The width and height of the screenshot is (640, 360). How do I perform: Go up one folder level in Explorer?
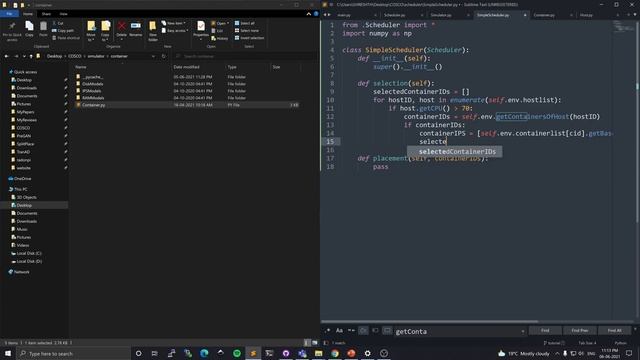[31, 56]
